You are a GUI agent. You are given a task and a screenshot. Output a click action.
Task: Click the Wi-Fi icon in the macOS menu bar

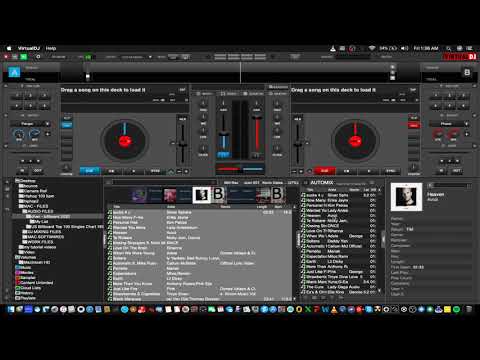372,48
